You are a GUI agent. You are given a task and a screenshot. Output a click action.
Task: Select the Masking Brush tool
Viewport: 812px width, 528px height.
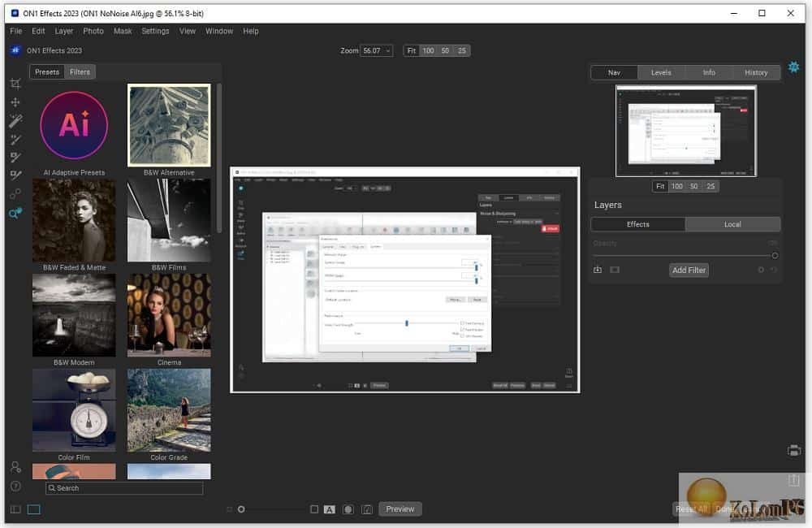pos(15,139)
